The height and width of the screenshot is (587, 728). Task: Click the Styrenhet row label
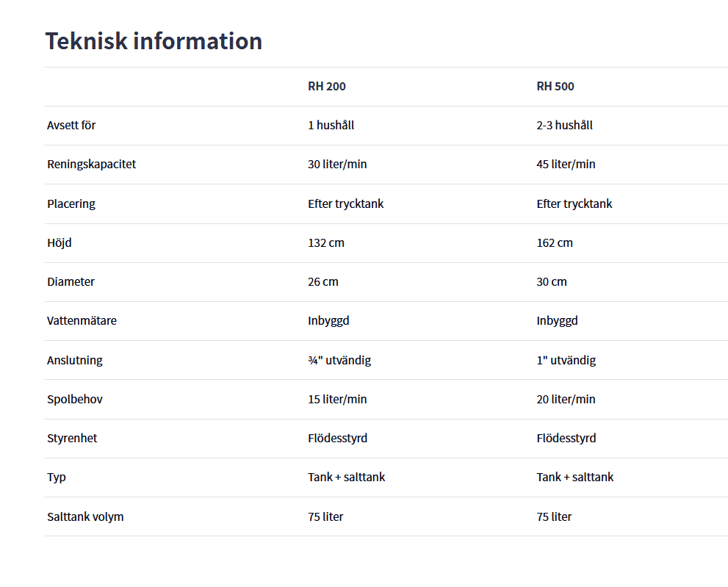point(72,439)
